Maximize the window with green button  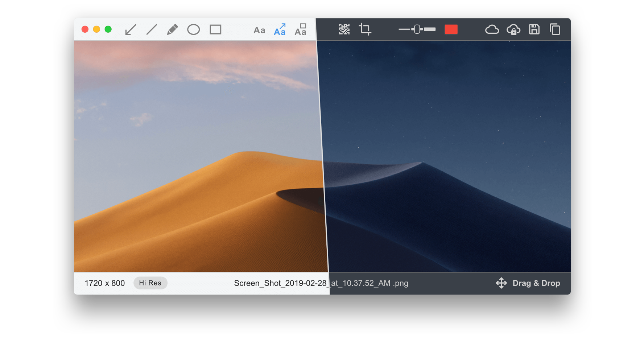pyautogui.click(x=108, y=29)
